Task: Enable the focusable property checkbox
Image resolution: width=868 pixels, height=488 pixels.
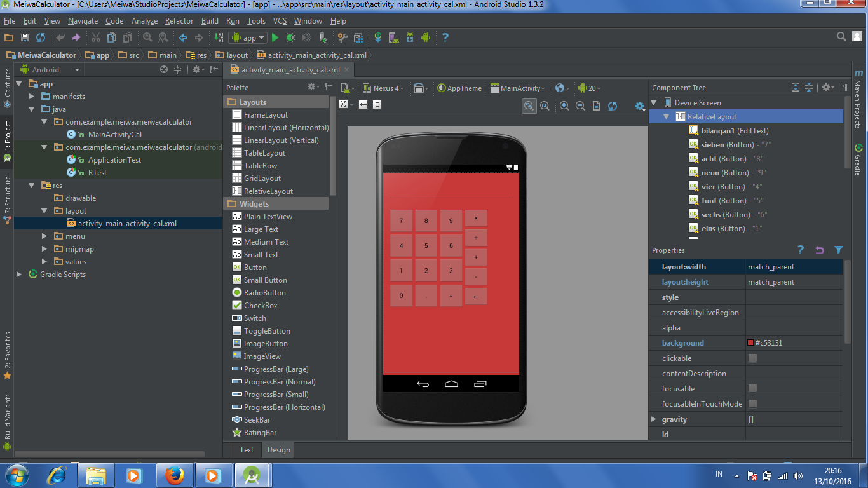Action: click(753, 388)
